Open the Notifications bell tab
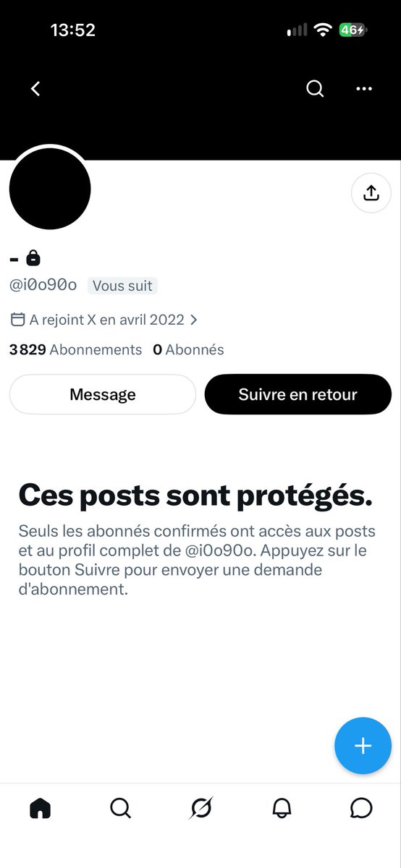The width and height of the screenshot is (401, 868). [282, 807]
